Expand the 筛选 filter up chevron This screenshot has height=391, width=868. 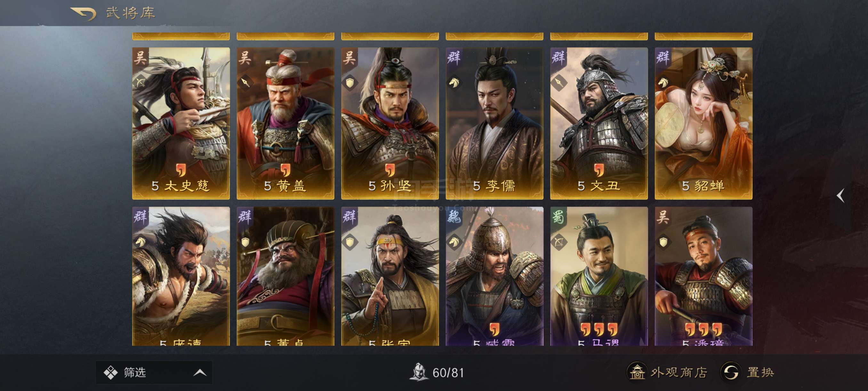pos(200,372)
